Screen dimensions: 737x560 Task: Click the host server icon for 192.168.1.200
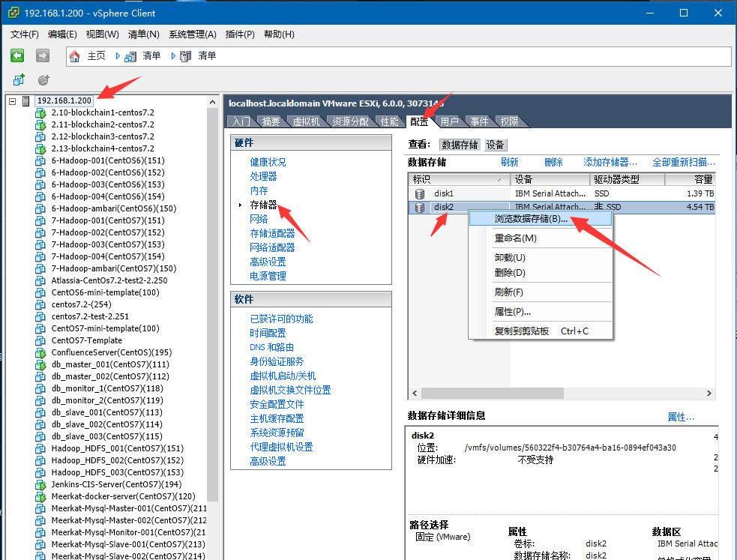tap(26, 100)
